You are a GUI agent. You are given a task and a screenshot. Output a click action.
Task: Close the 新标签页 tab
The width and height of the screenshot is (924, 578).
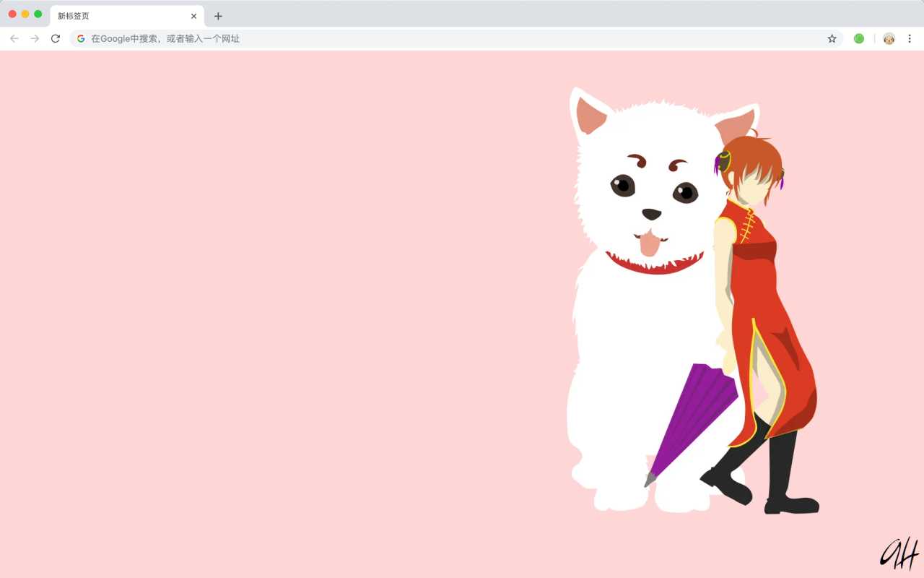click(x=193, y=16)
